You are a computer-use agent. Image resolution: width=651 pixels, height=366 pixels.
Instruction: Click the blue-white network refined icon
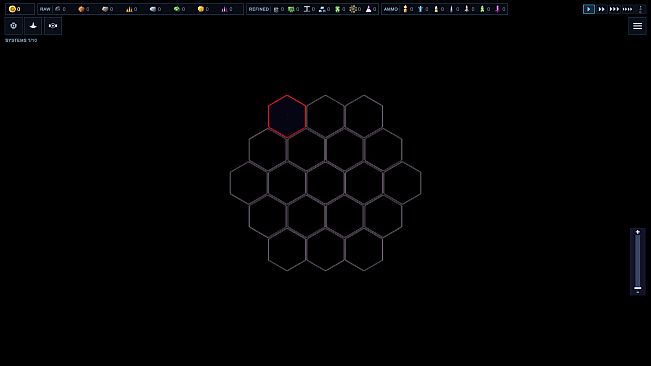coord(322,9)
